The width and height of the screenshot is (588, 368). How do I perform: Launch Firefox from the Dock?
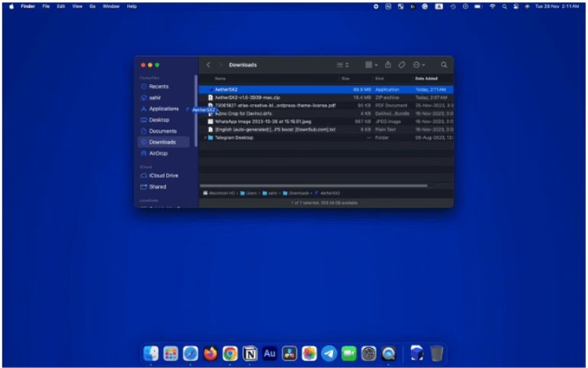click(211, 353)
